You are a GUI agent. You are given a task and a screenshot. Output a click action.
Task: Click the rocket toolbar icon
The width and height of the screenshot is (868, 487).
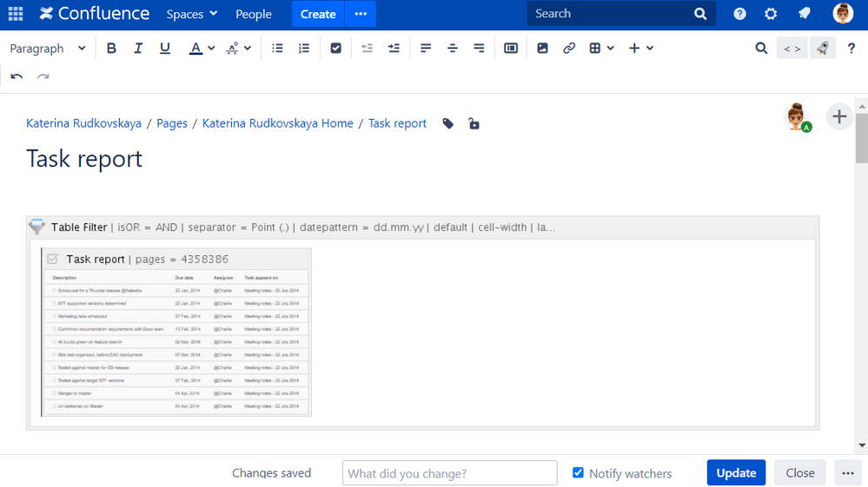823,49
